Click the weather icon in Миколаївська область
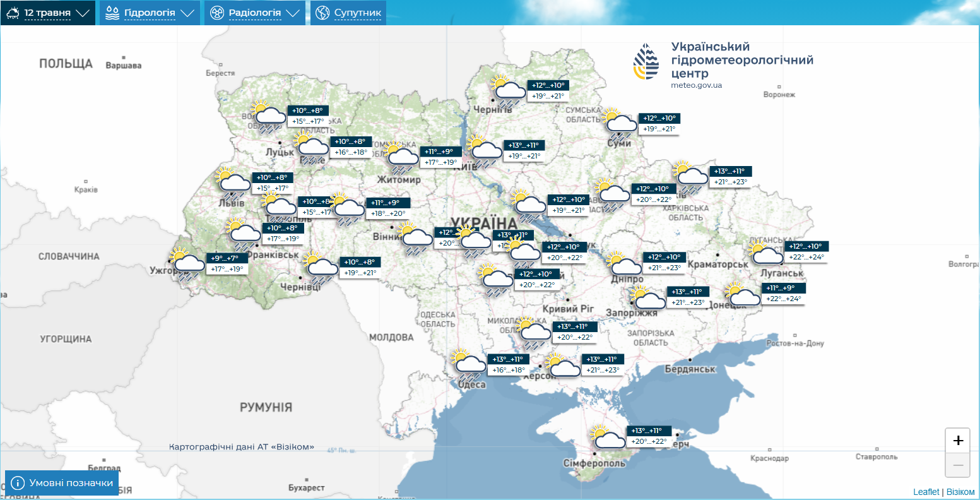Screen dimensions: 980x500 click(533, 333)
